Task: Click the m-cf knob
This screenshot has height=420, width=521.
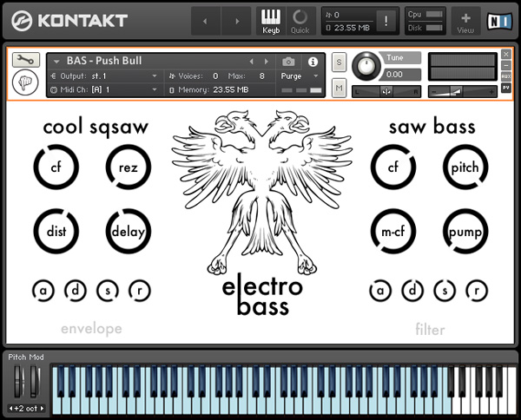Action: tap(393, 232)
